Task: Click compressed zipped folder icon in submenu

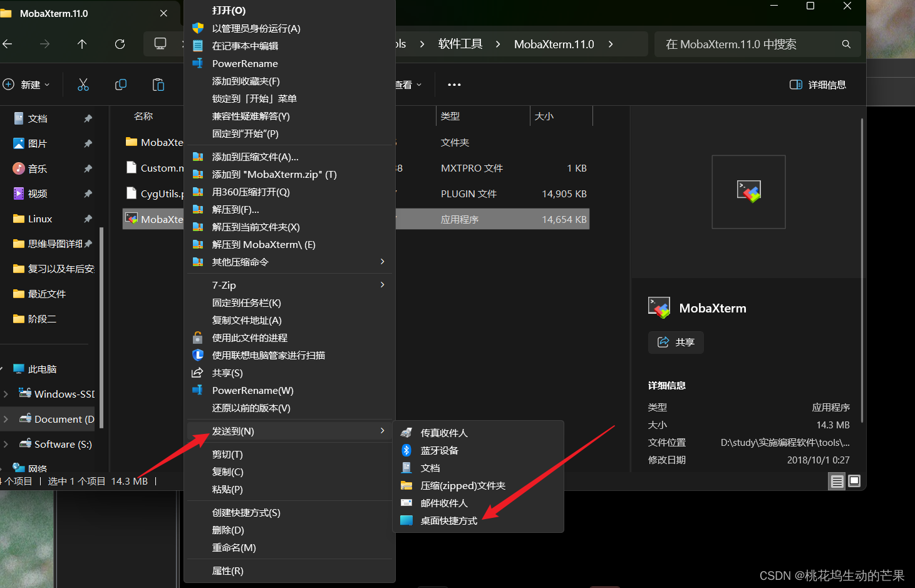Action: click(x=406, y=485)
